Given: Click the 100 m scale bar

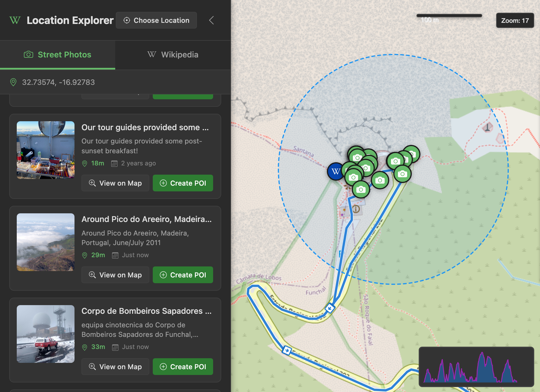Looking at the screenshot, I should 449,16.
